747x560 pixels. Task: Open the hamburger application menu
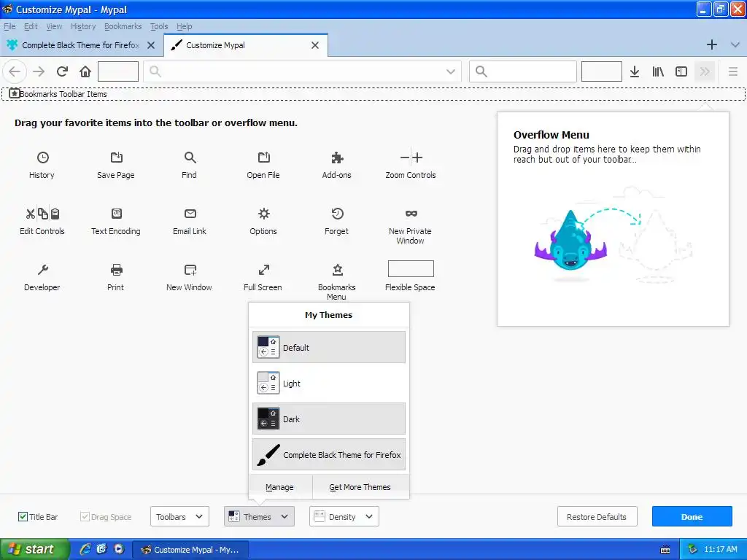click(x=732, y=71)
